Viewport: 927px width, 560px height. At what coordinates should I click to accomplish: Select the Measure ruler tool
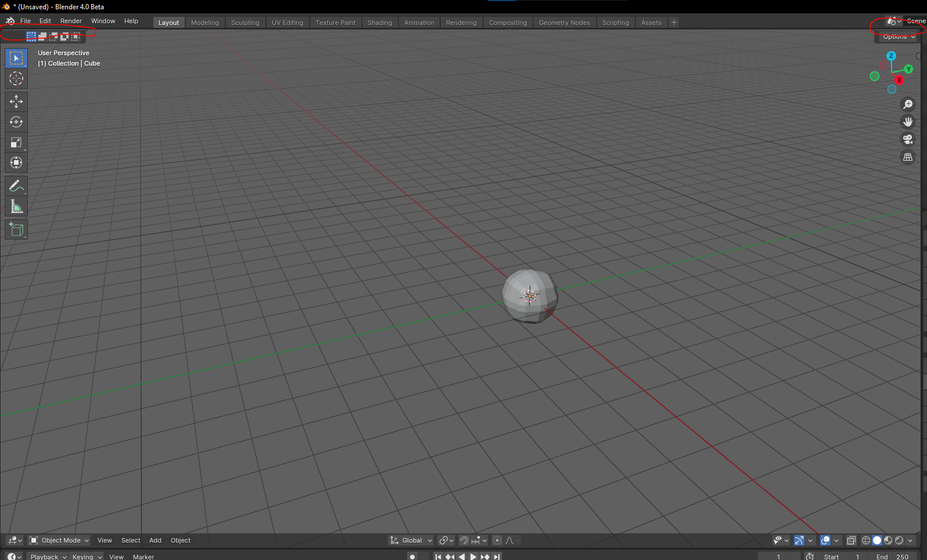point(16,206)
